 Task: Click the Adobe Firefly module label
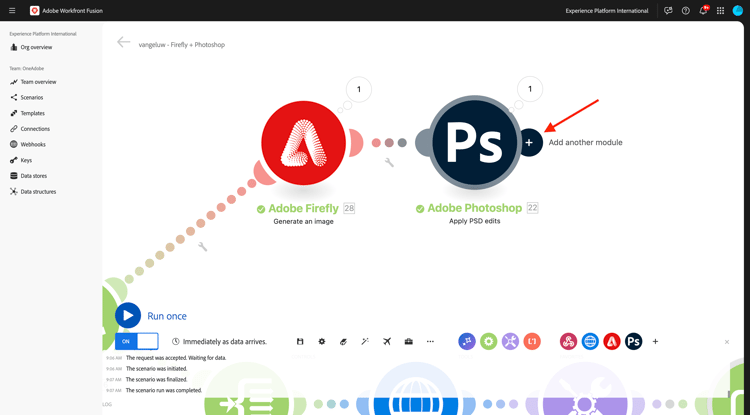tap(303, 208)
